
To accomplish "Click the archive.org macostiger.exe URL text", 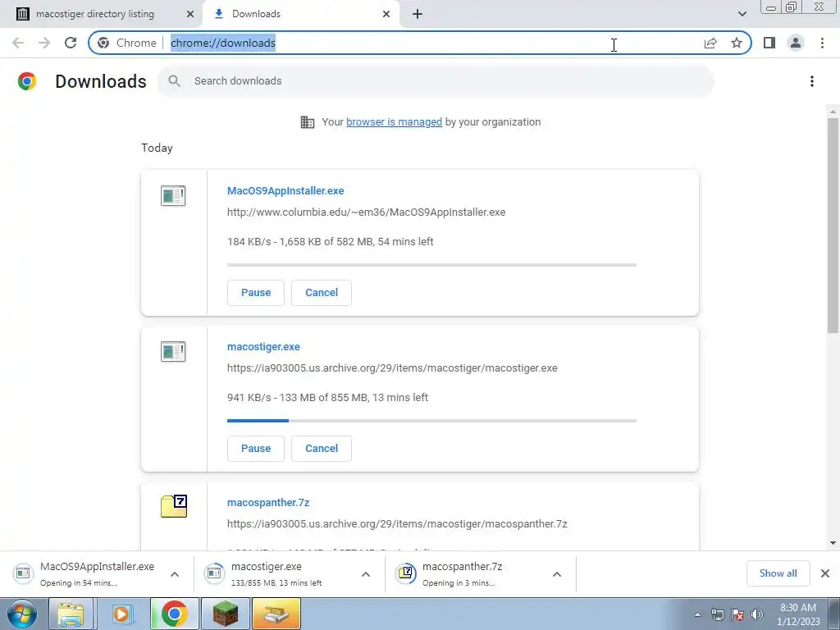I will (x=392, y=368).
